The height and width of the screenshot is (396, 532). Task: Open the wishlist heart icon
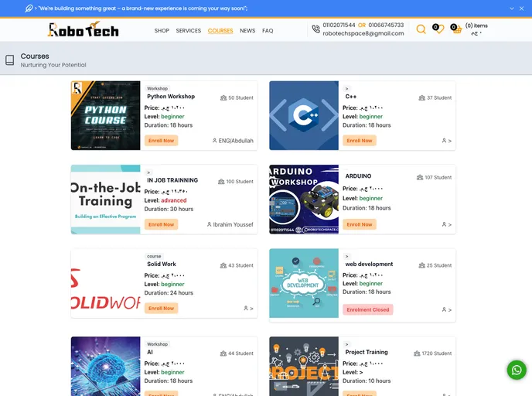438,29
